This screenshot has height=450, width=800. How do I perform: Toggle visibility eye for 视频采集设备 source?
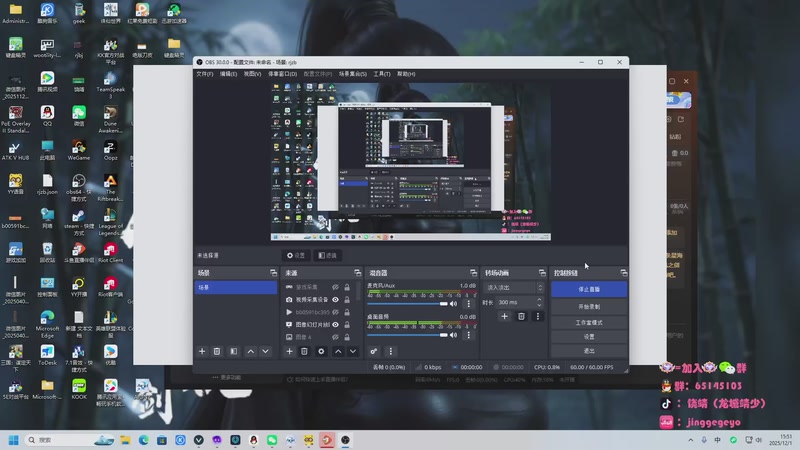[x=335, y=300]
